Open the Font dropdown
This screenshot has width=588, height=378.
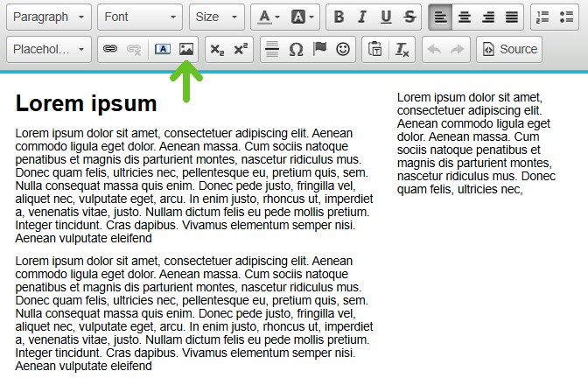click(140, 17)
